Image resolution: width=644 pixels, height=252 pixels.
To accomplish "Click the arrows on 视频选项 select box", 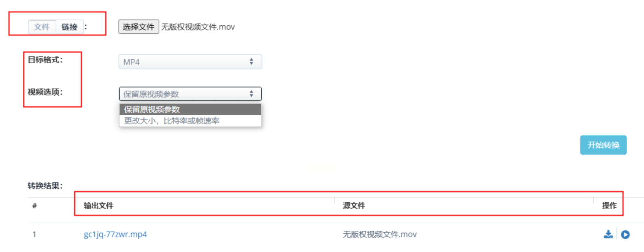I will (x=251, y=94).
